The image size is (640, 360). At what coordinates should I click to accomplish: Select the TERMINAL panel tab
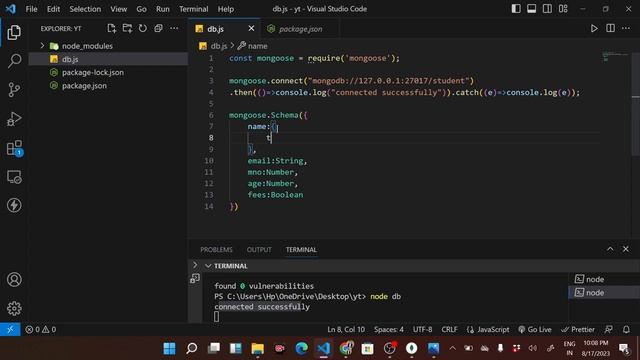point(301,249)
